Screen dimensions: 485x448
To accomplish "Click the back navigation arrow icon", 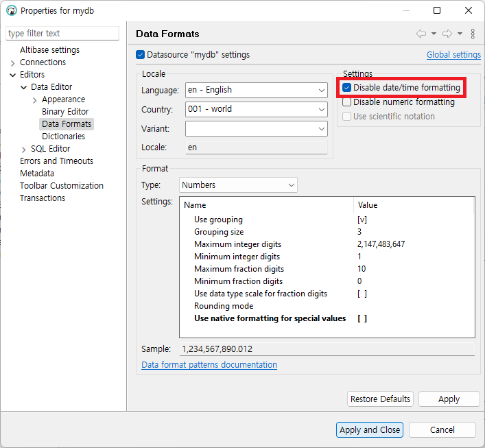I will (421, 34).
